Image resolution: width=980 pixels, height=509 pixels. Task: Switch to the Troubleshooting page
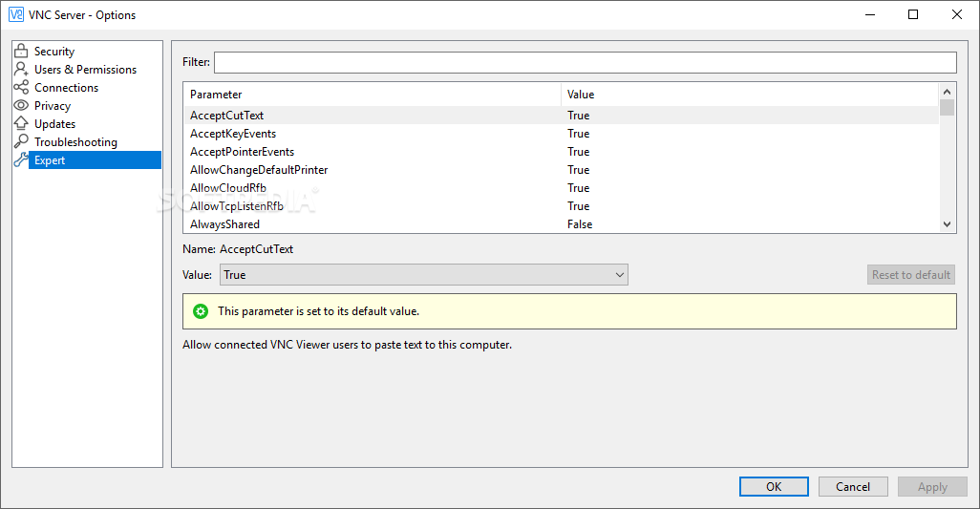75,142
